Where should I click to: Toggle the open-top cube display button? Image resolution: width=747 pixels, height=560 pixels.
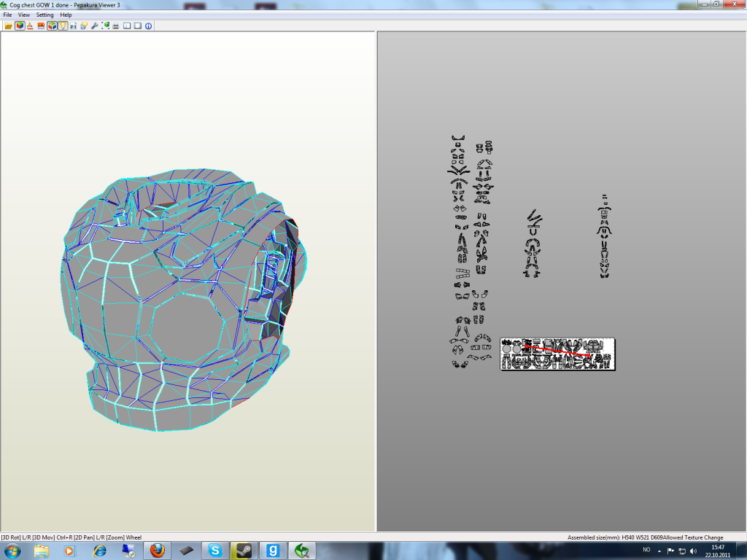point(52,26)
